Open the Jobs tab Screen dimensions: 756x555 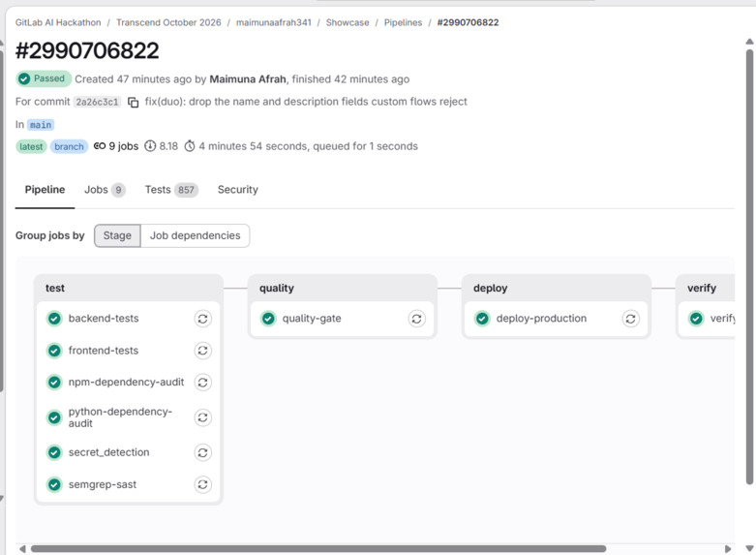point(106,190)
